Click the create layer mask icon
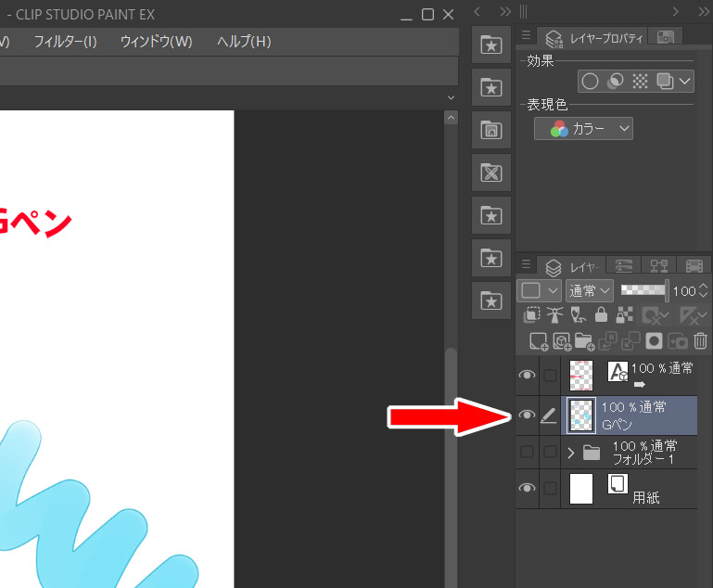713x588 pixels. tap(655, 341)
